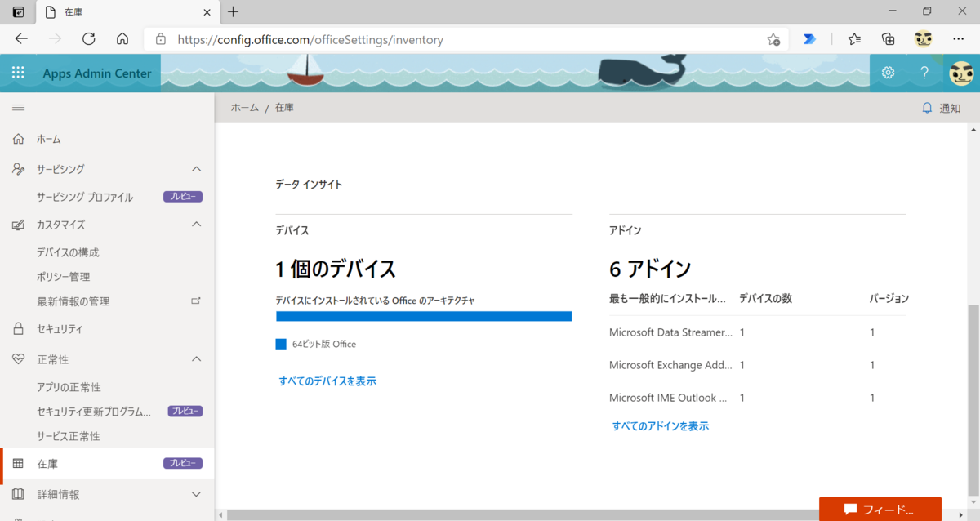Image resolution: width=980 pixels, height=521 pixels.
Task: Collapse the サービシング section chevron
Action: [196, 169]
